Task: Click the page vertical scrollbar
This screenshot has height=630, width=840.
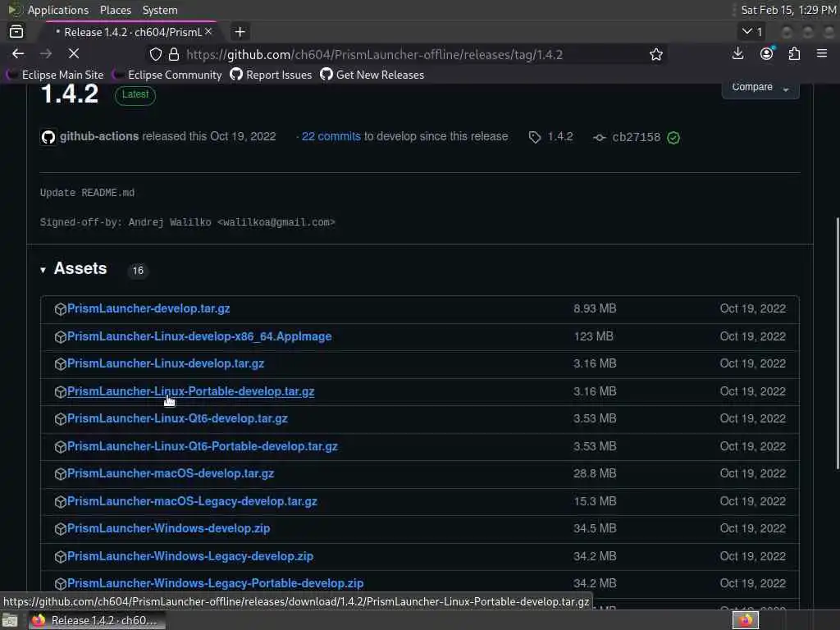Action: (837, 343)
